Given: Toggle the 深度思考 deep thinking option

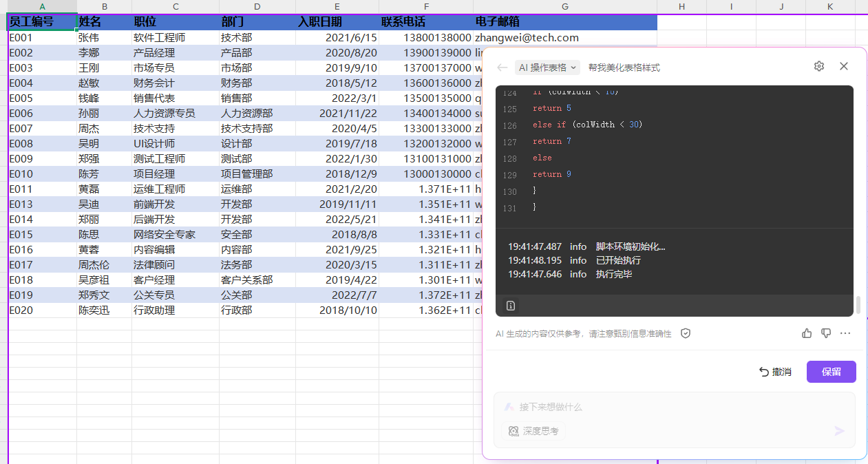Looking at the screenshot, I should (533, 431).
